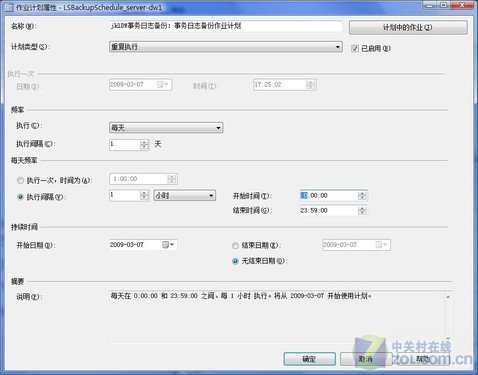
Task: Click the 开始日期 value 2009-03-07
Action: pos(127,245)
